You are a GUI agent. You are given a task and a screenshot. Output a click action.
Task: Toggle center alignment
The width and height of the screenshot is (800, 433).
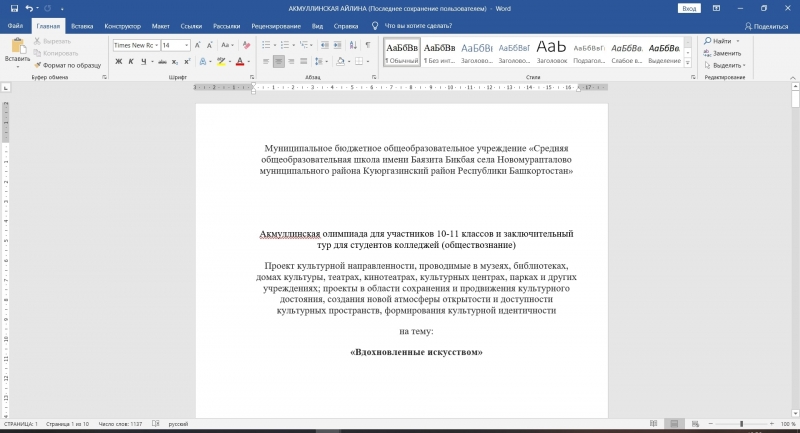tap(279, 62)
